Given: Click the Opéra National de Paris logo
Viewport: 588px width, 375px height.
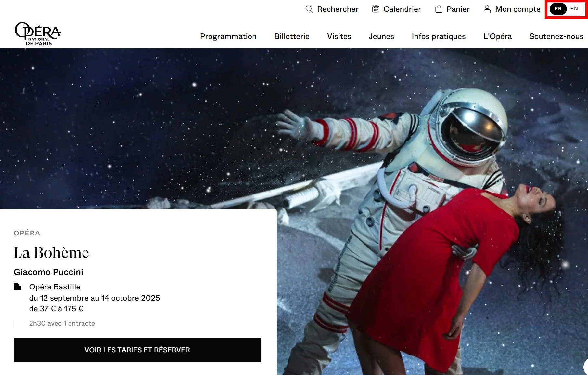Looking at the screenshot, I should click(38, 34).
